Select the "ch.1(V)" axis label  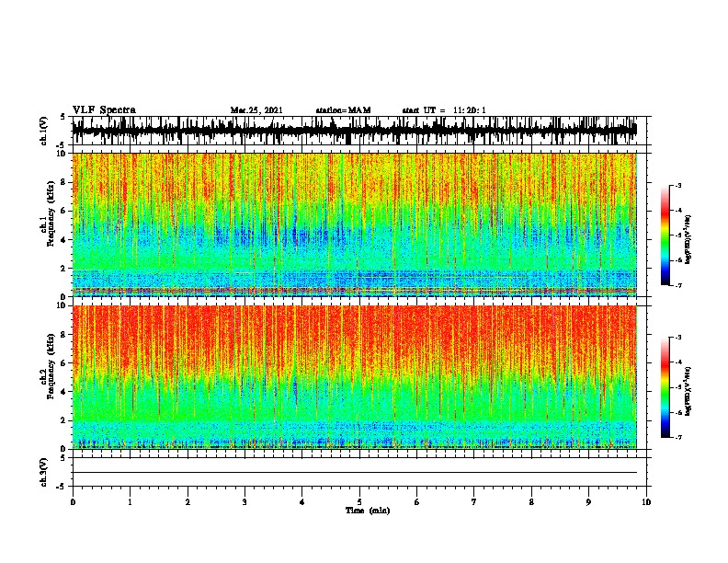point(43,131)
